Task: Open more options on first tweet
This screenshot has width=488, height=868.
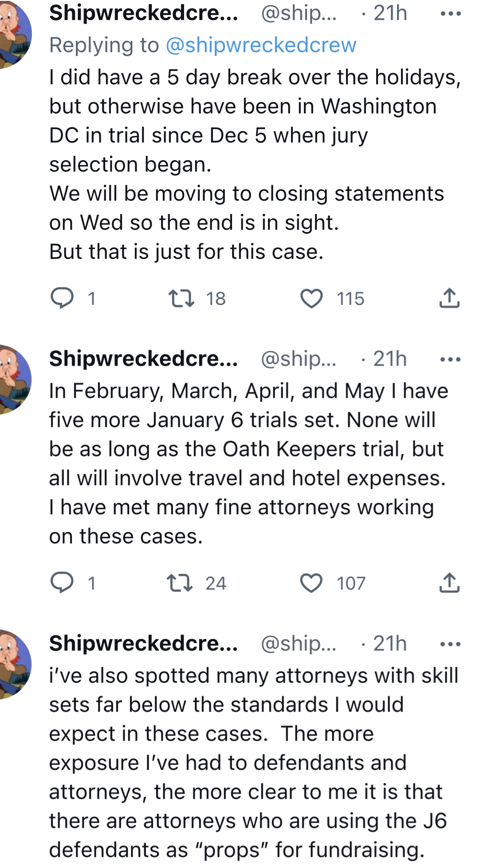Action: pos(451,14)
